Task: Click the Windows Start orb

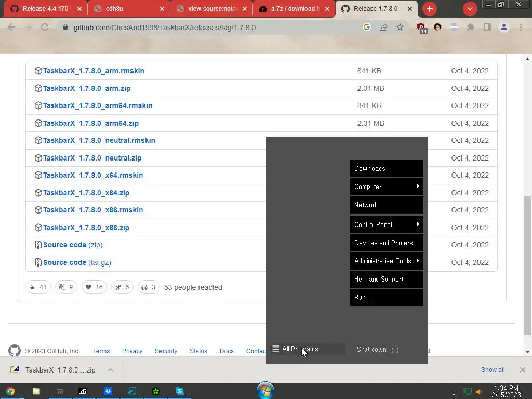Action: (x=265, y=391)
